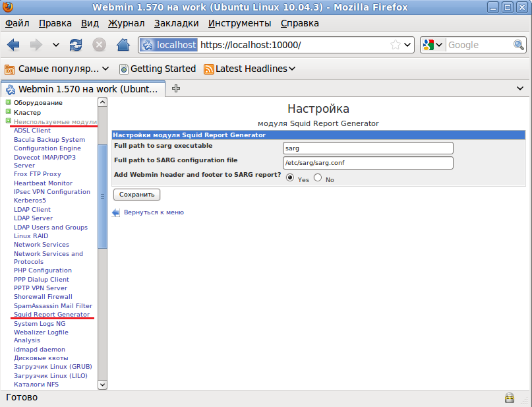Open the Frox FTP Proxy module

pyautogui.click(x=38, y=173)
